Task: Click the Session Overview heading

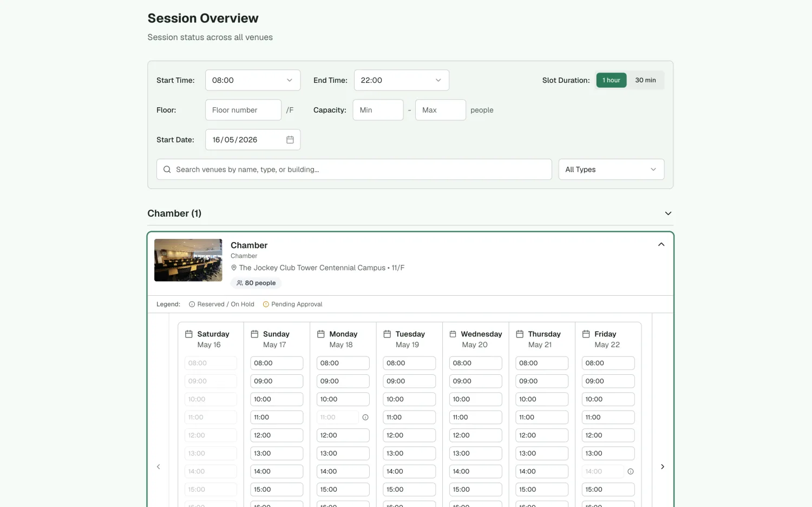Action: click(203, 18)
